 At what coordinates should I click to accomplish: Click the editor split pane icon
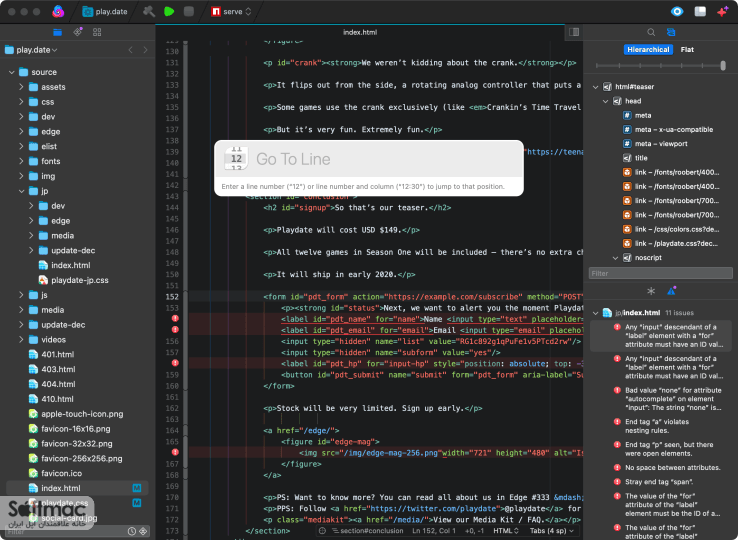pos(574,32)
